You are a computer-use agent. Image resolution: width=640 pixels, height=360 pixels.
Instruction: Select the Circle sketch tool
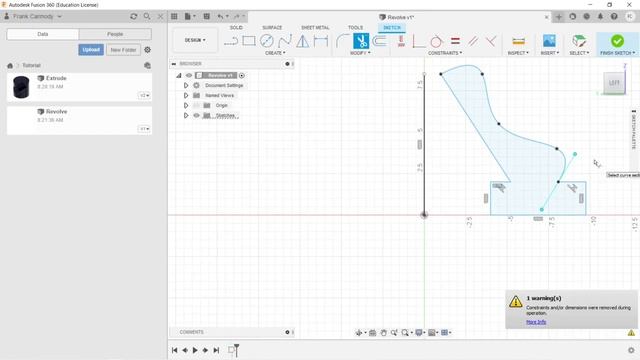pyautogui.click(x=267, y=41)
